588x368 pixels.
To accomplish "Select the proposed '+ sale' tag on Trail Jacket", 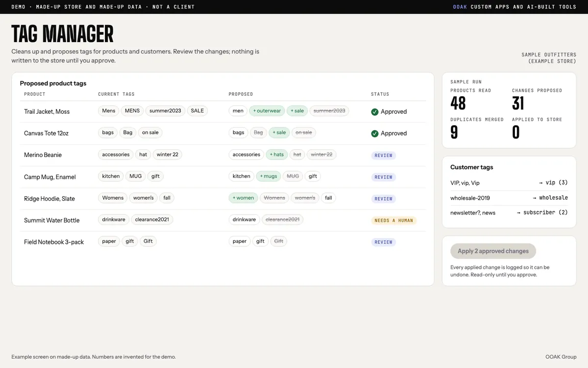I will [x=297, y=111].
